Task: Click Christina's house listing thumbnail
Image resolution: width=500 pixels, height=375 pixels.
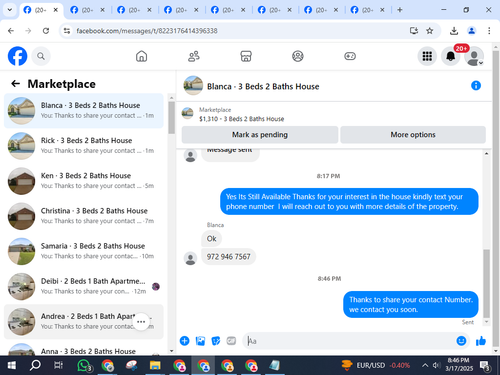Action: 21,216
